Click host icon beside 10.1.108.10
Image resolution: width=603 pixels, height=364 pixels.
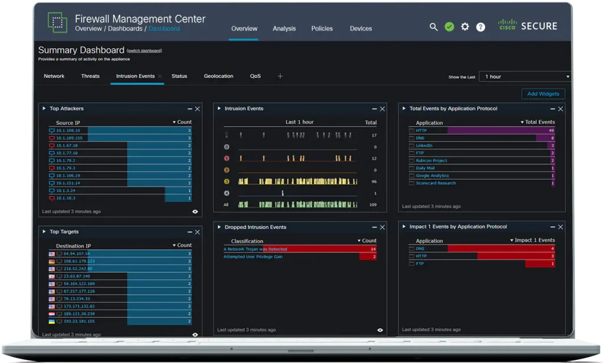click(x=52, y=130)
